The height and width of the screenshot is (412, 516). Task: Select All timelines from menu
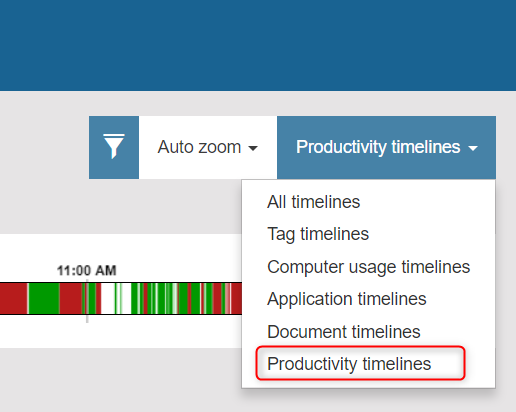coord(314,202)
